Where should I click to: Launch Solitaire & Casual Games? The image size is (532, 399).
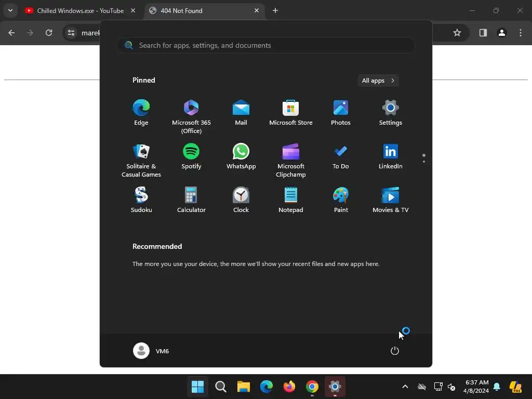click(141, 161)
